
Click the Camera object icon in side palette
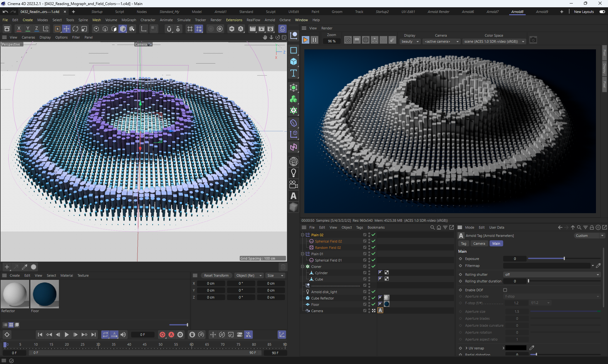294,184
